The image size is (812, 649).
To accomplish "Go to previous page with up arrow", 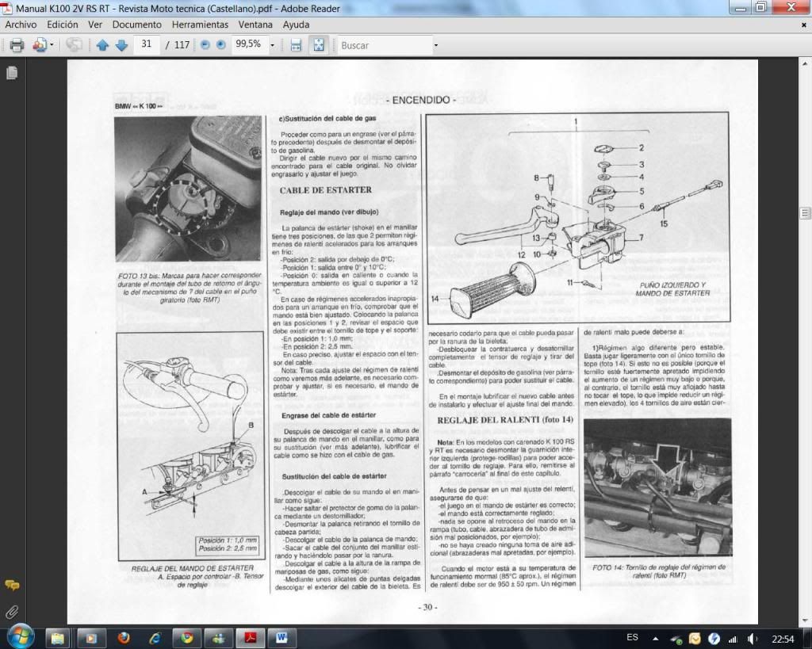I will pos(102,45).
